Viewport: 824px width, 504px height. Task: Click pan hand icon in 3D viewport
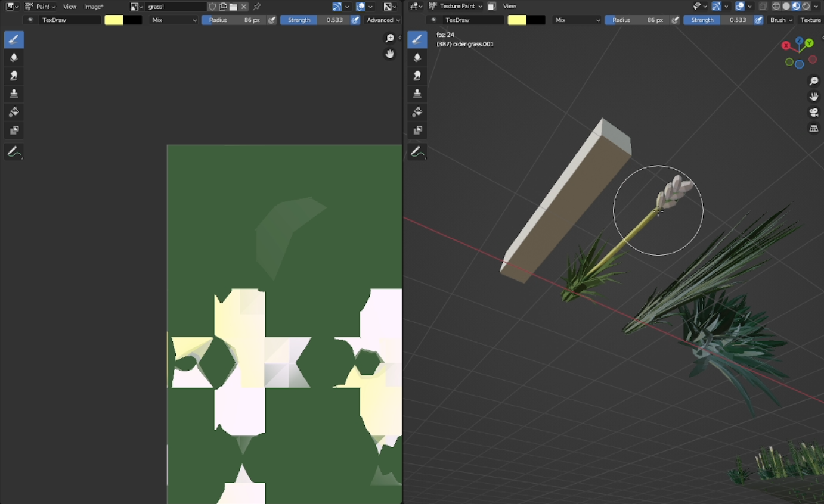(x=814, y=97)
